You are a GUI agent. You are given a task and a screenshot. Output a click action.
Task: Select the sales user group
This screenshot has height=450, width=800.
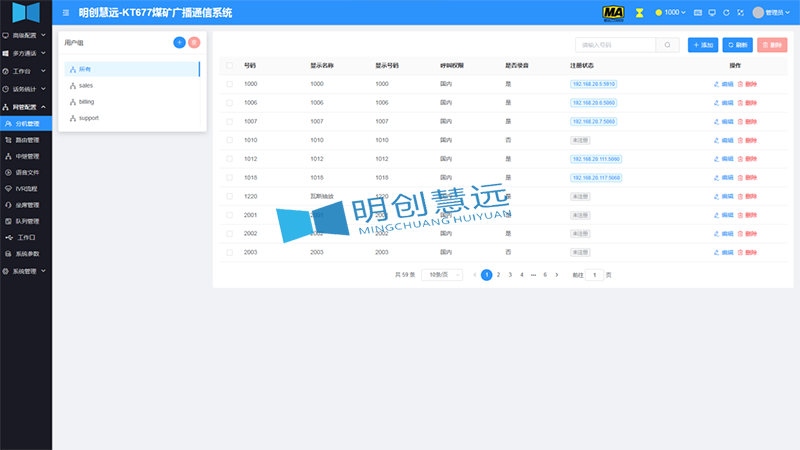tap(86, 86)
